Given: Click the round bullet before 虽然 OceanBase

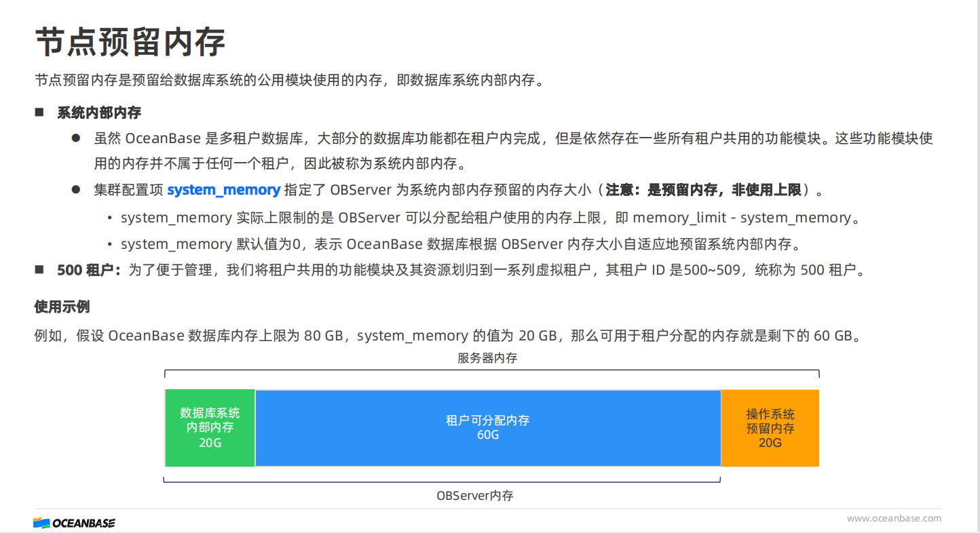Looking at the screenshot, I should tap(76, 138).
